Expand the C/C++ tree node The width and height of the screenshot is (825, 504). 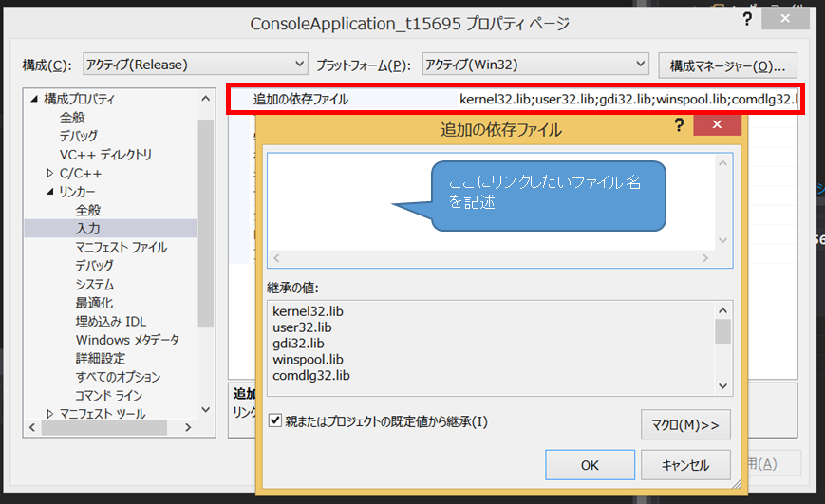[50, 174]
